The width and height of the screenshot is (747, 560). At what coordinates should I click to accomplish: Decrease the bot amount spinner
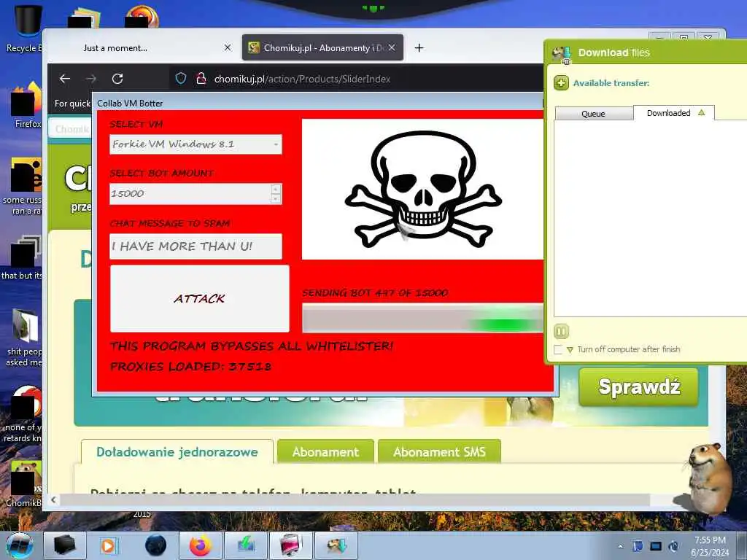pos(276,199)
